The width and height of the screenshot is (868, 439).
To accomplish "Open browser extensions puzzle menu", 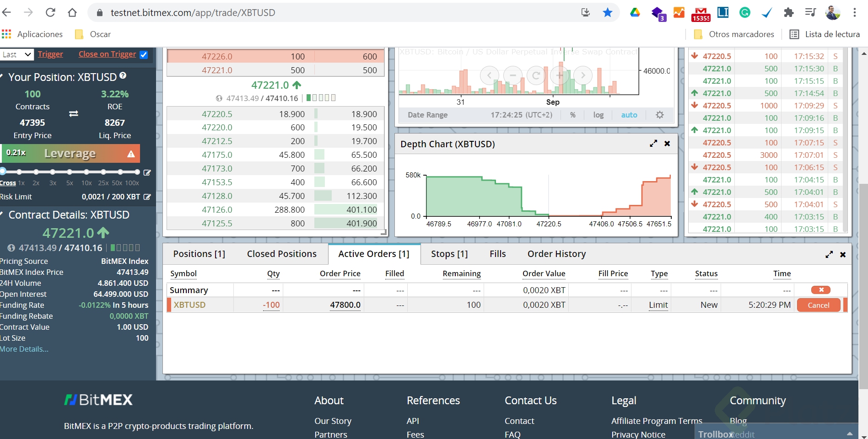I will tap(788, 12).
